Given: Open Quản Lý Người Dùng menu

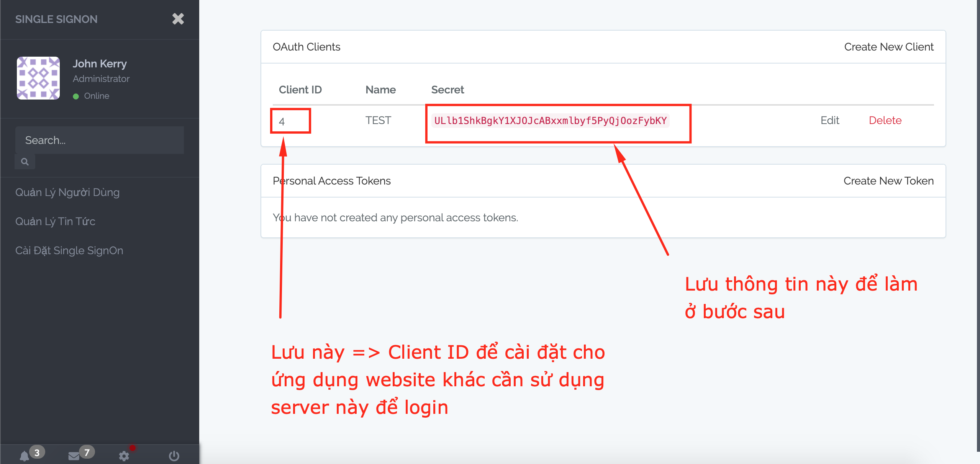Looking at the screenshot, I should tap(67, 192).
